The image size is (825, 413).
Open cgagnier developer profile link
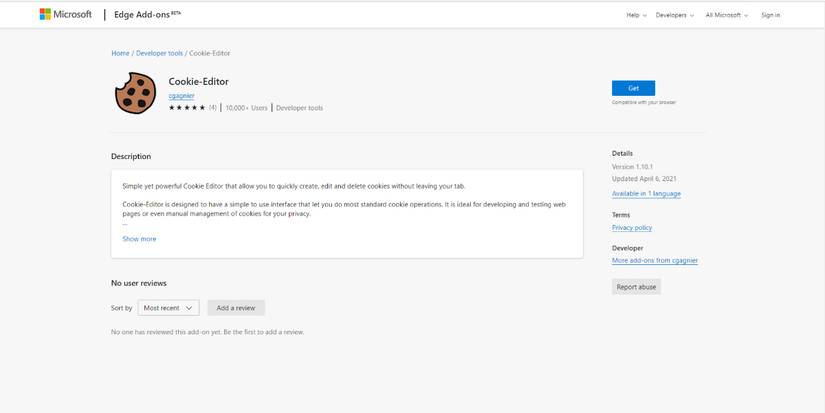click(181, 95)
